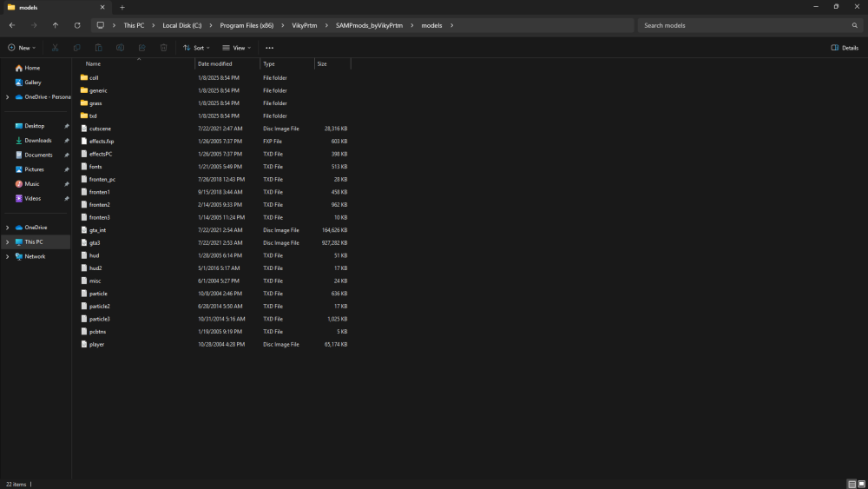The height and width of the screenshot is (489, 868).
Task: Go up one folder level
Action: [x=56, y=25]
